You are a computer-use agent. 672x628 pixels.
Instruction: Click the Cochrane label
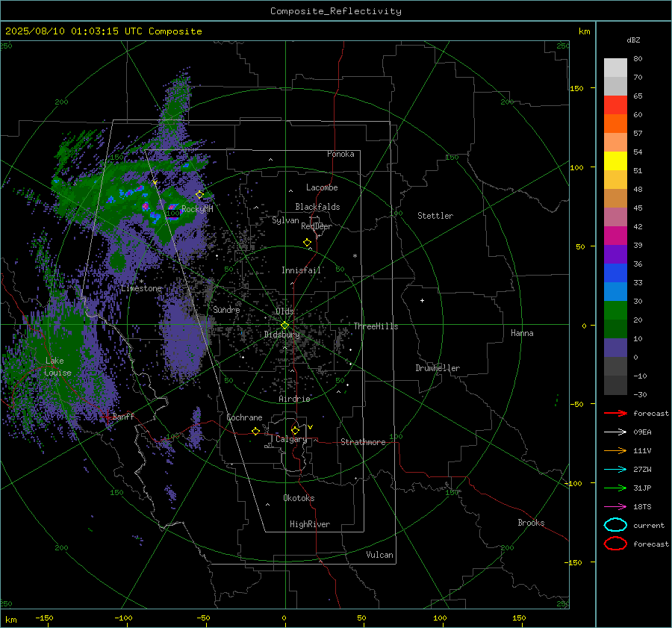[244, 417]
